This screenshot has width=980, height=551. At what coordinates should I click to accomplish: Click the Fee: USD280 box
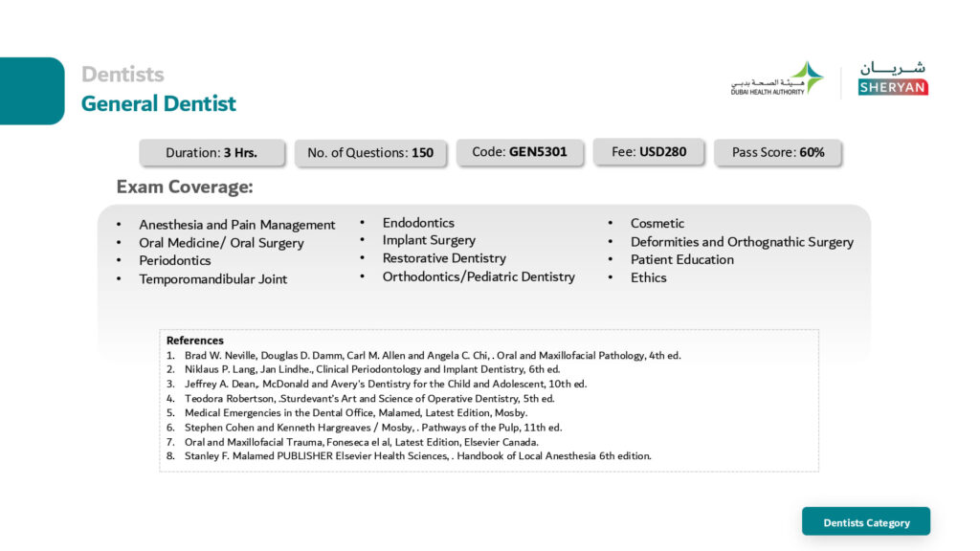tap(649, 151)
